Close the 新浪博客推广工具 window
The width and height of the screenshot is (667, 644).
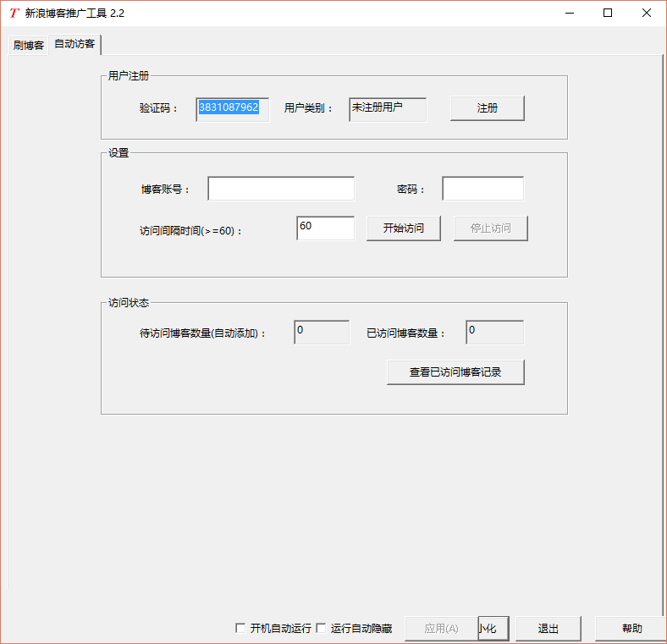click(x=647, y=14)
